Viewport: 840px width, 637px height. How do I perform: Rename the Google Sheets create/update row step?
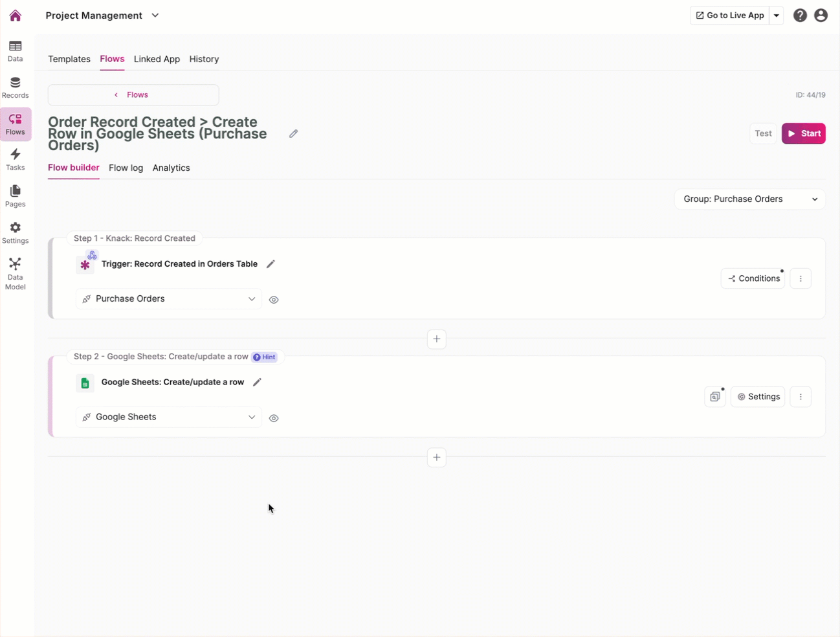(257, 382)
